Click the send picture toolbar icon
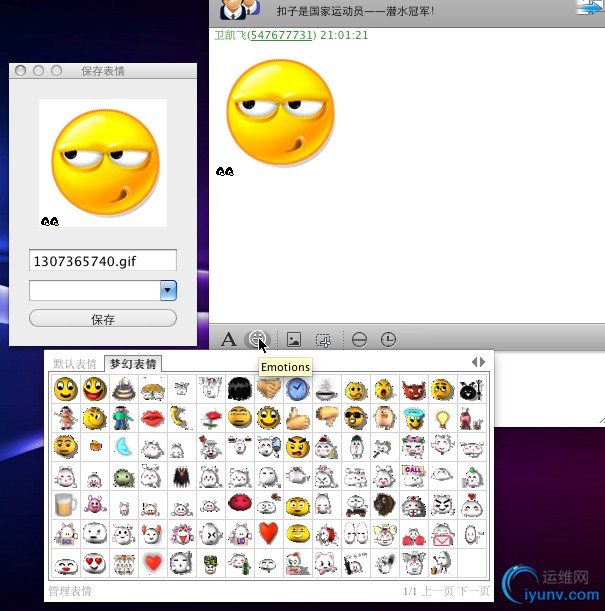Screen dimensions: 605x611 pyautogui.click(x=294, y=339)
